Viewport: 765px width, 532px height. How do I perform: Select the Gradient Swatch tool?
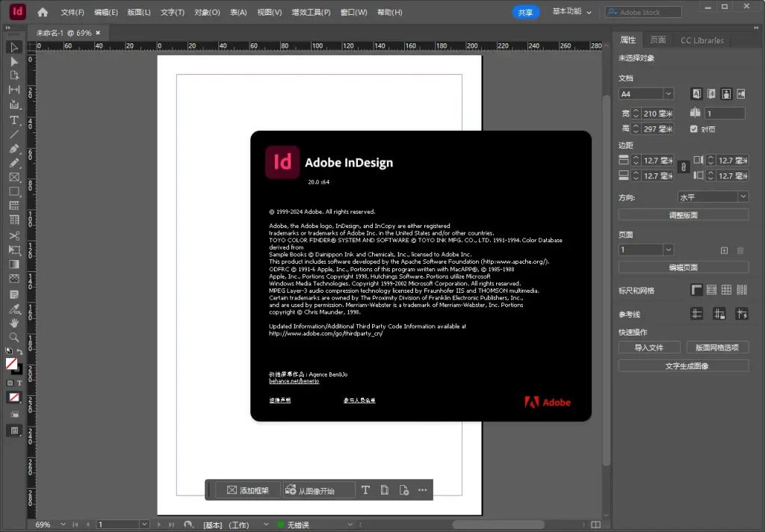[14, 264]
